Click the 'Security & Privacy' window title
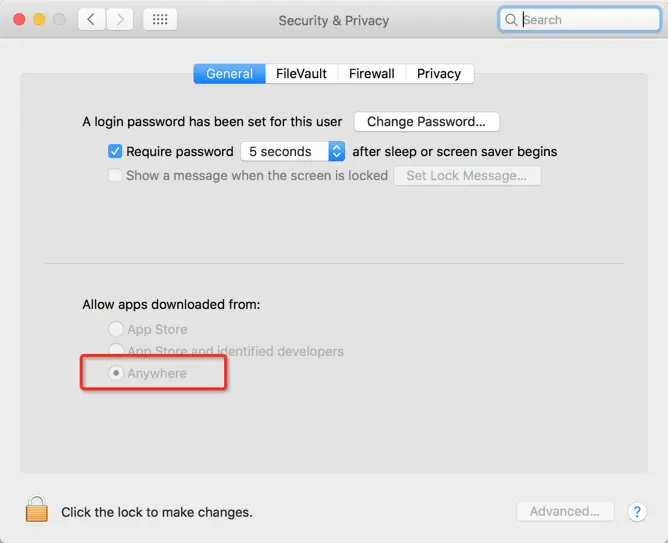The height and width of the screenshot is (543, 668). (x=334, y=20)
